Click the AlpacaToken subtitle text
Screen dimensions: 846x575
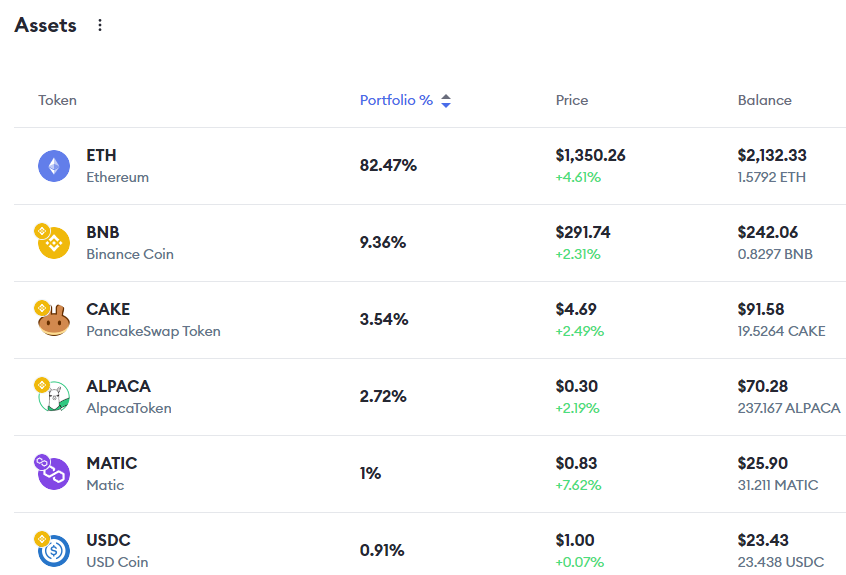click(x=129, y=408)
